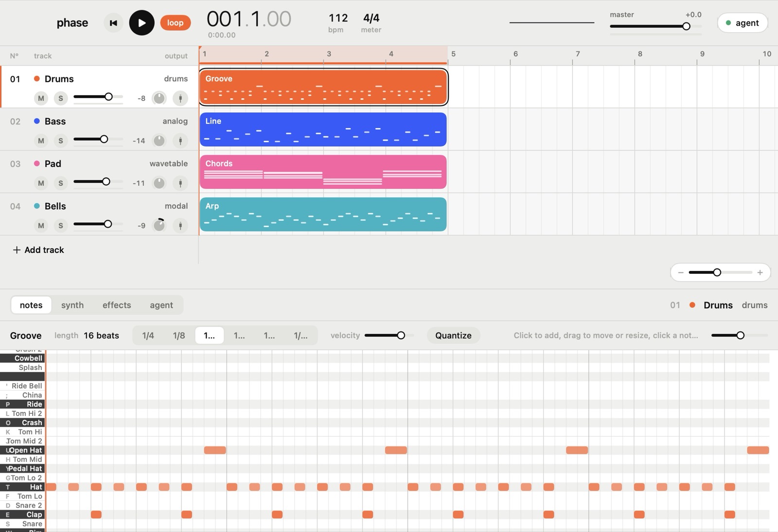Click bar 6 on timeline ruler
Screen dimensions: 778x532
(x=515, y=54)
